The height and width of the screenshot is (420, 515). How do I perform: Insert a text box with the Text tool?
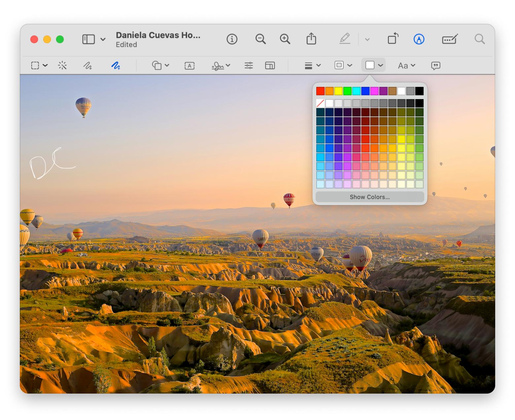(189, 66)
